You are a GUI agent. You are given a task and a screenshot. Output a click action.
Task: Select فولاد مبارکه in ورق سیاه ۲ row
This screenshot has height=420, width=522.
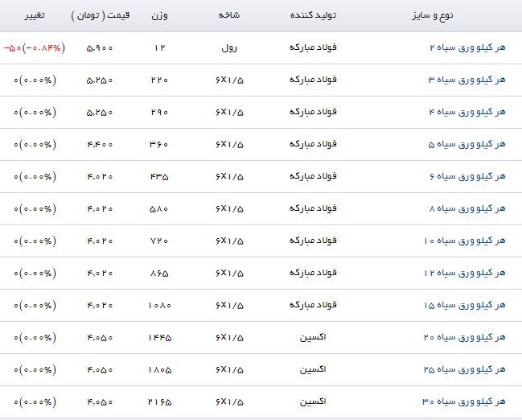point(313,47)
